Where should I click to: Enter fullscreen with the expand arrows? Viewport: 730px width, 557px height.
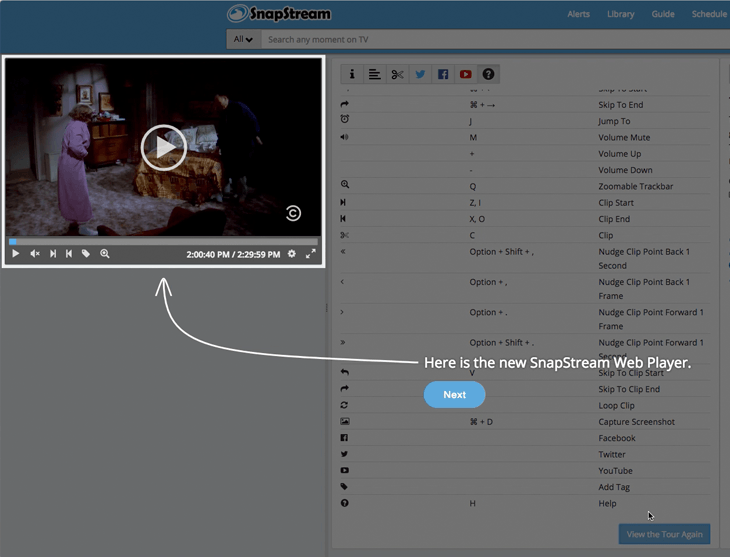[311, 254]
